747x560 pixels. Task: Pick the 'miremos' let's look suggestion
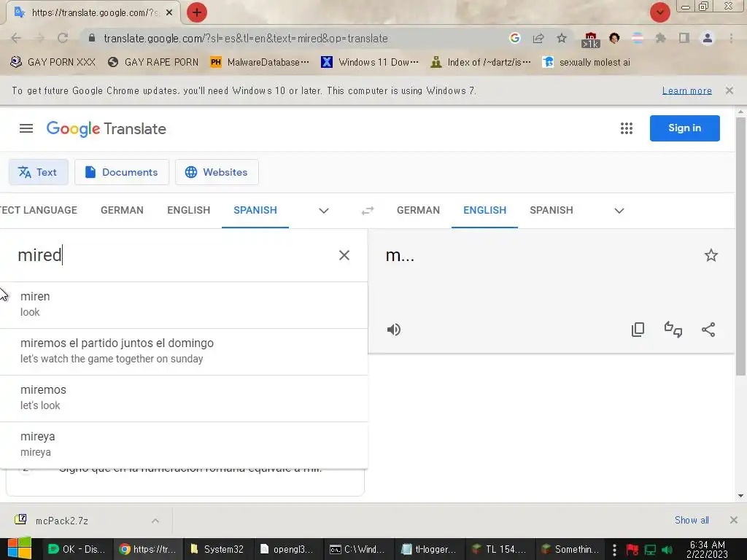pyautogui.click(x=183, y=398)
